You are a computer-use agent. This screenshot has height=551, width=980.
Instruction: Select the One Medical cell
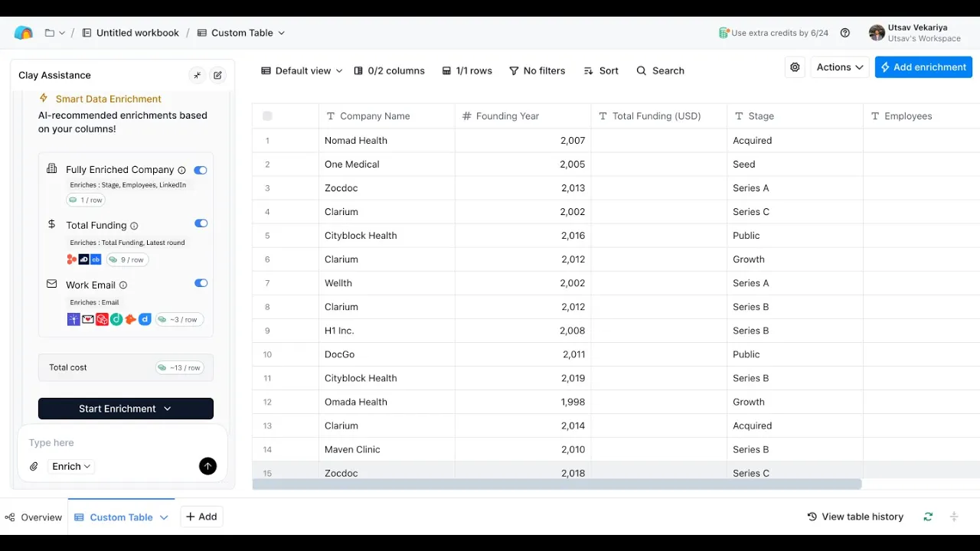point(387,165)
